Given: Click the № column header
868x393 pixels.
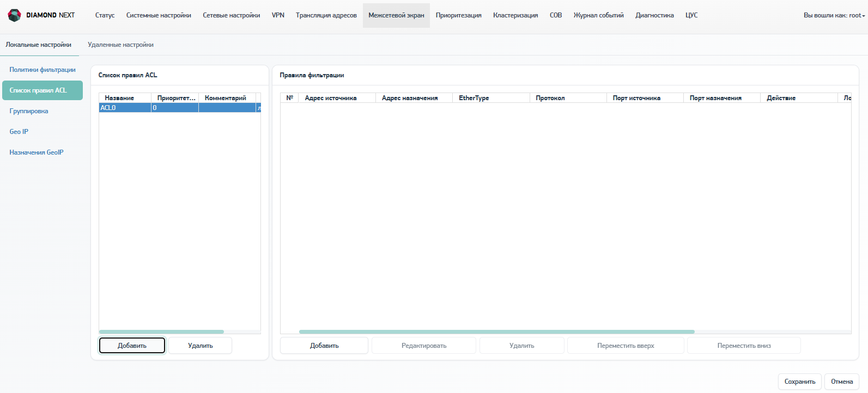Looking at the screenshot, I should [x=289, y=98].
